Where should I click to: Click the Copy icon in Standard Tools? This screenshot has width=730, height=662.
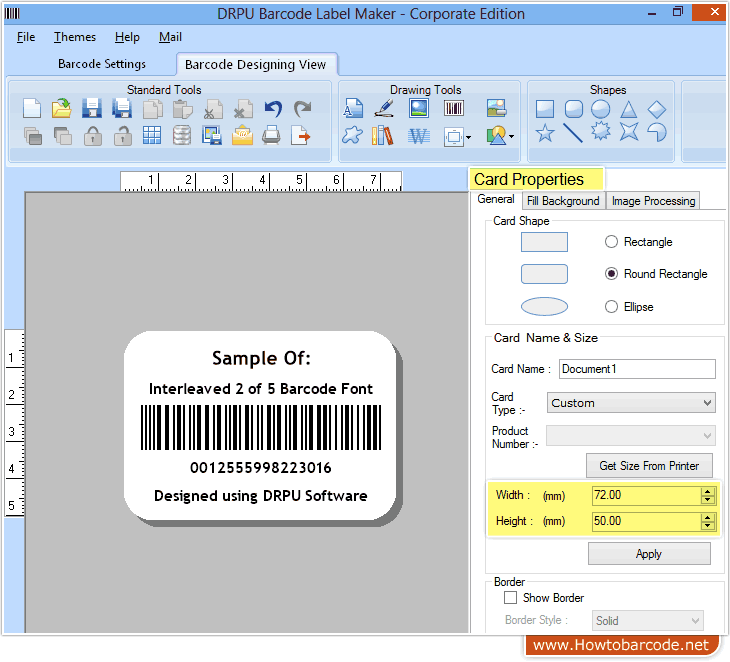point(152,109)
